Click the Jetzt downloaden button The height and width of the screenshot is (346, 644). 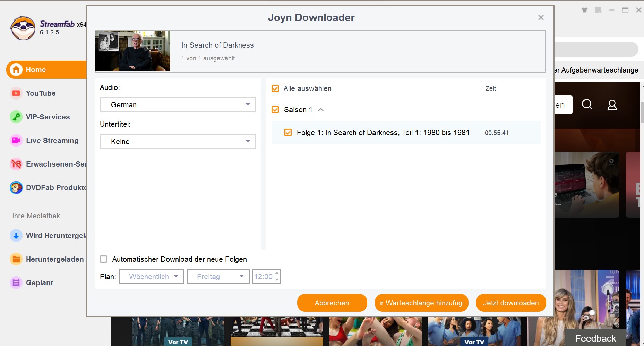511,303
